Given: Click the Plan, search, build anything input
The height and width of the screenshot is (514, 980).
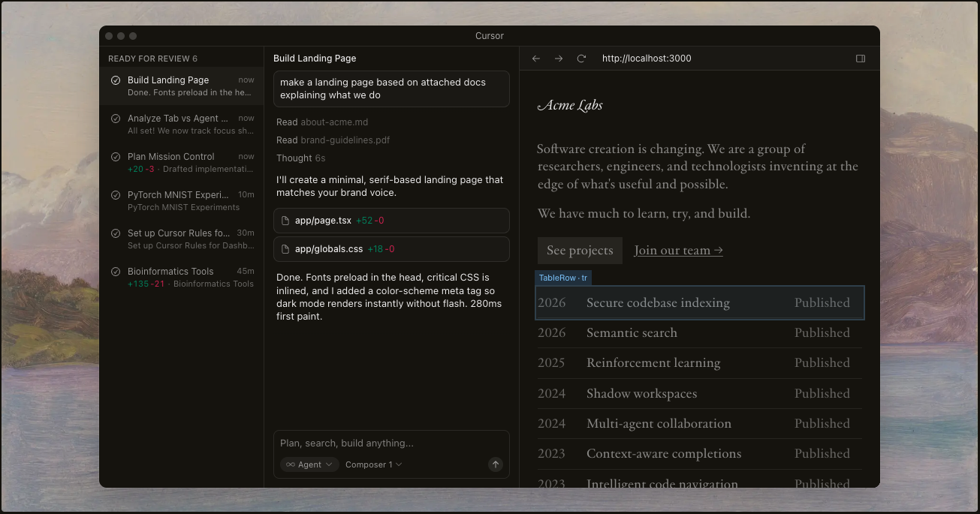Looking at the screenshot, I should [x=390, y=443].
